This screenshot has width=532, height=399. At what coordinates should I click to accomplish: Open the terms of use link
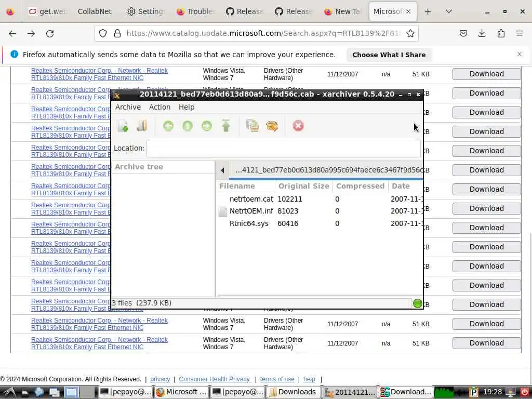pos(277,379)
